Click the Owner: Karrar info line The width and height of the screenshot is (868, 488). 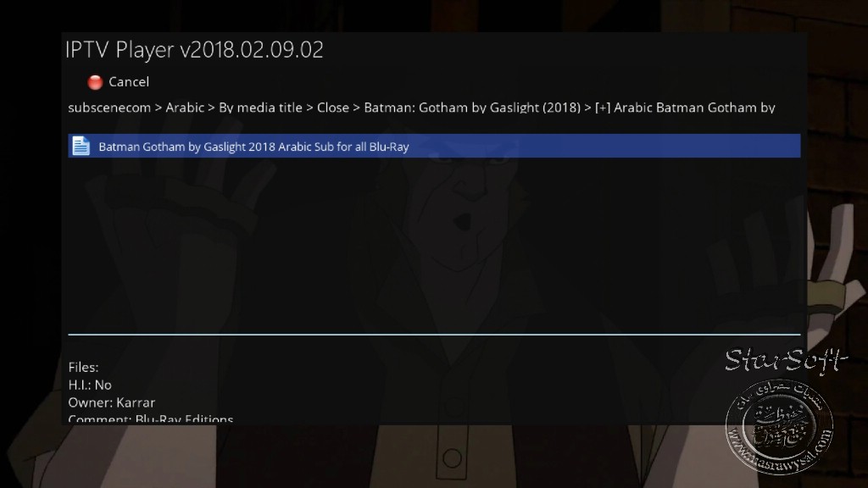(111, 402)
